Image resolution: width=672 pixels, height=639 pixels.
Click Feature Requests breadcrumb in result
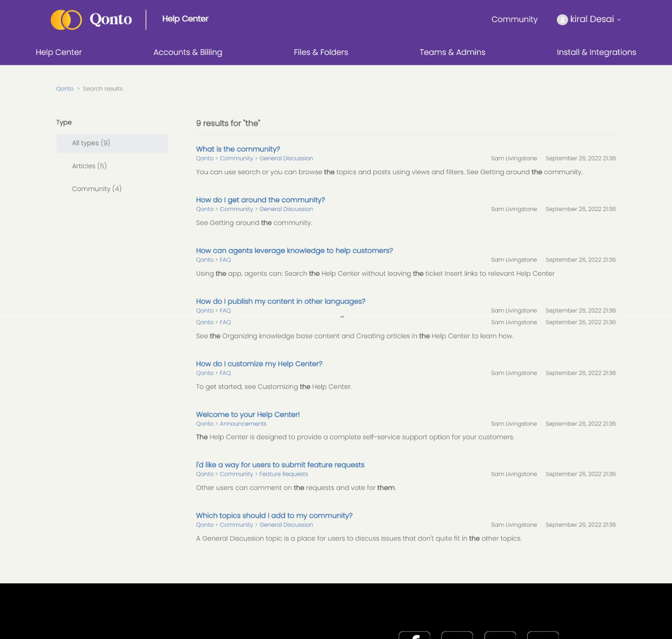[283, 474]
